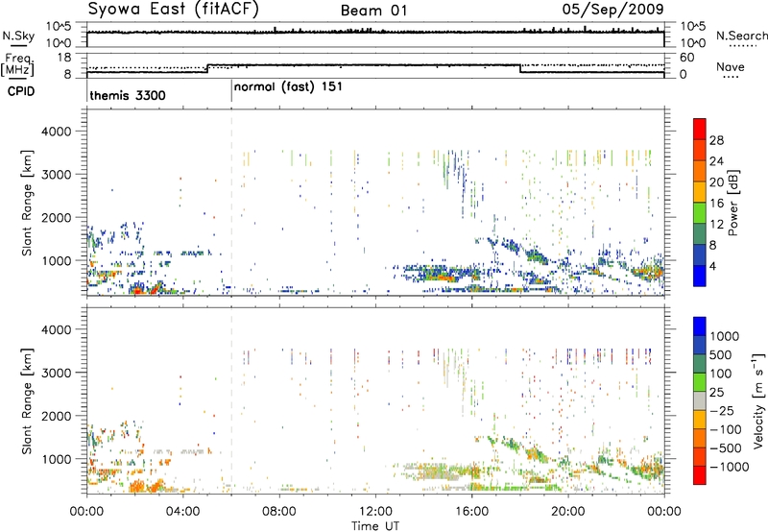Click 'Slant Range [km]' label of power panel

point(27,203)
